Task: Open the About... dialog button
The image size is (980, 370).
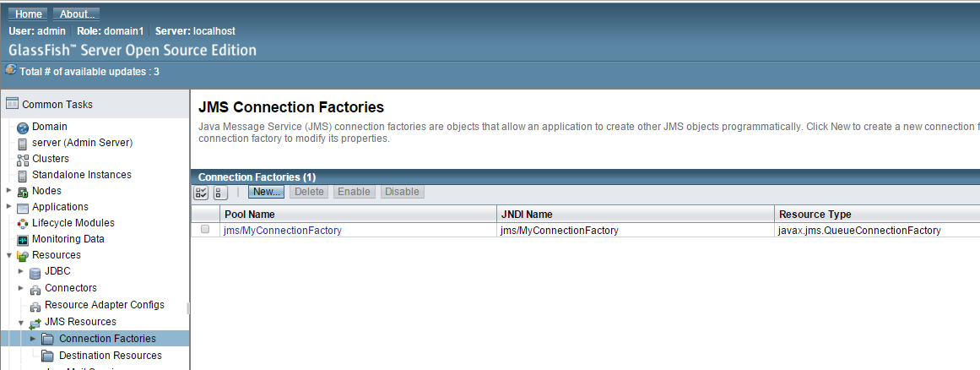Action: (x=76, y=14)
